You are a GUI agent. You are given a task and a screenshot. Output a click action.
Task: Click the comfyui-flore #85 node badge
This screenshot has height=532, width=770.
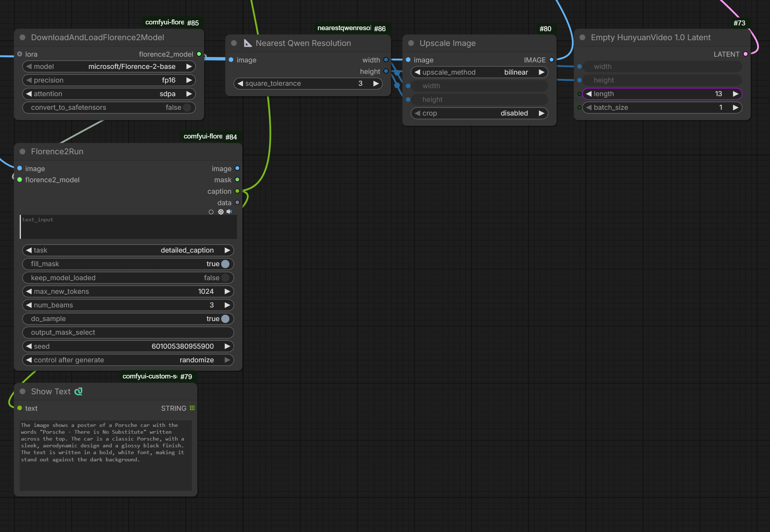coord(172,23)
